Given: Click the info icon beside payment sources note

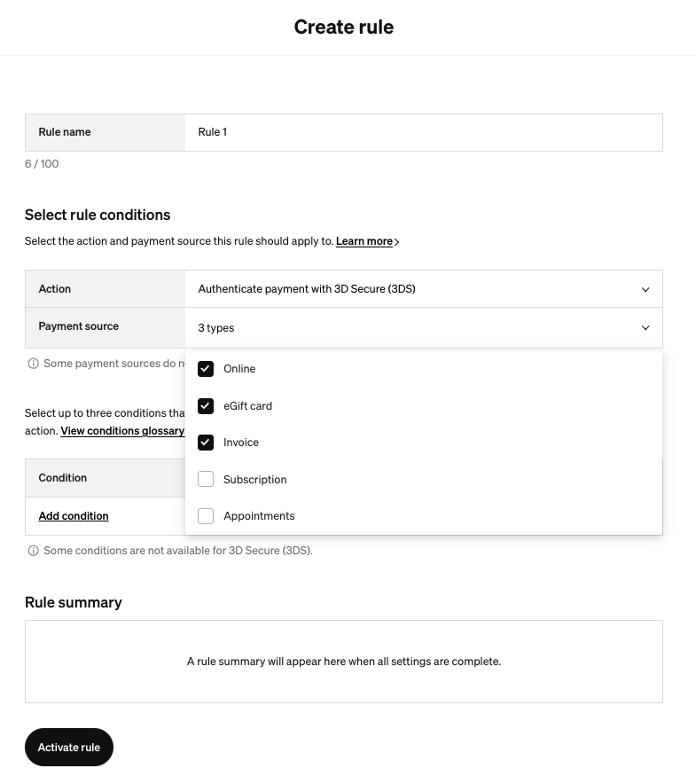Looking at the screenshot, I should [33, 364].
